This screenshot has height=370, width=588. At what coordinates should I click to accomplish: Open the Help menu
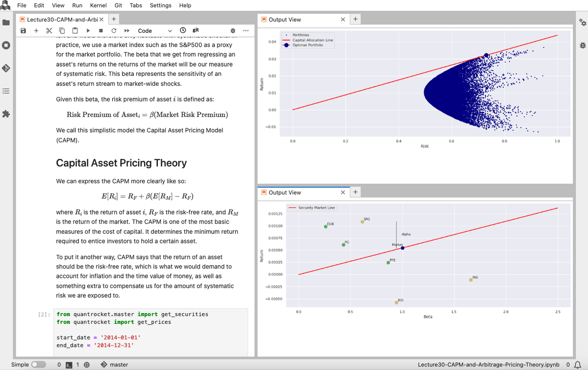pos(185,5)
